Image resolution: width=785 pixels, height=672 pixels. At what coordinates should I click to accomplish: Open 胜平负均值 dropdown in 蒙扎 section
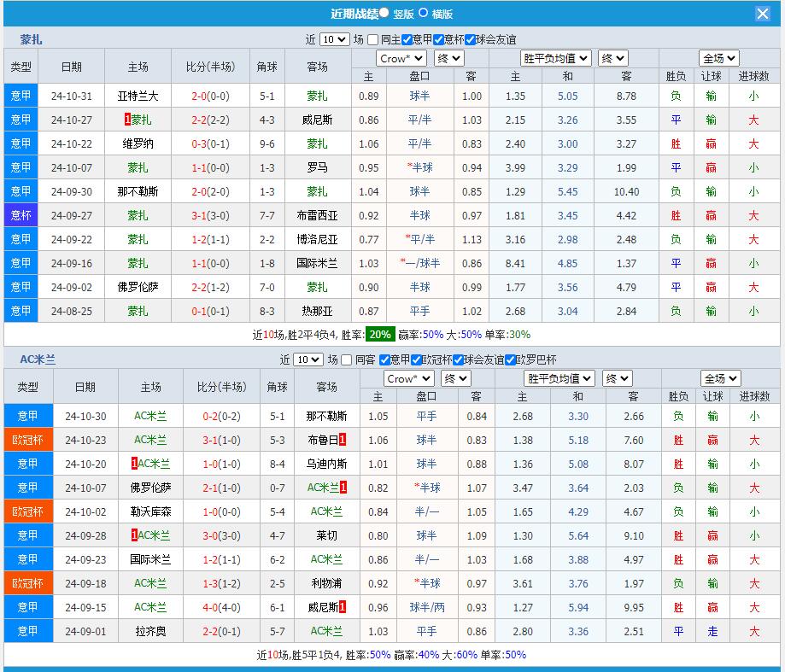pos(556,58)
